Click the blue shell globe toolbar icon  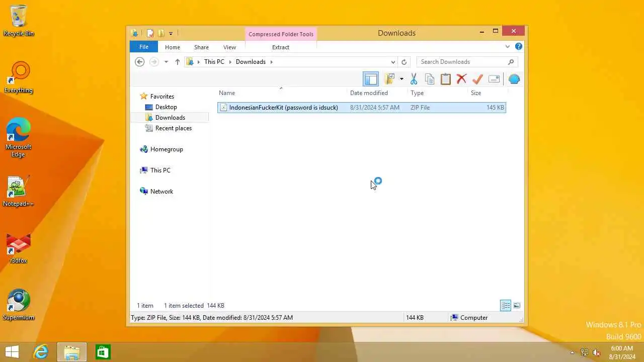(514, 79)
